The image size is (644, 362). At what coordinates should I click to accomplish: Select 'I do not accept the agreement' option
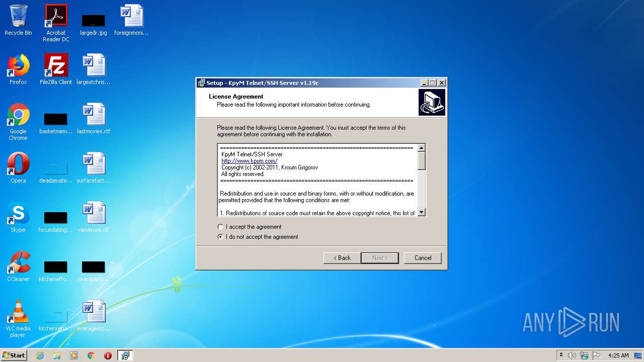pyautogui.click(x=258, y=237)
